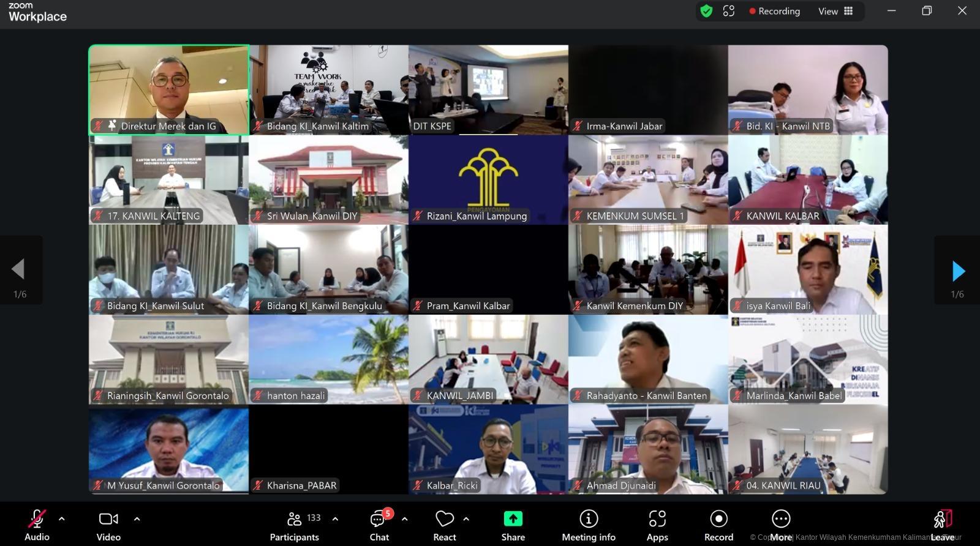Open the Meeting info icon
The image size is (980, 546).
589,525
